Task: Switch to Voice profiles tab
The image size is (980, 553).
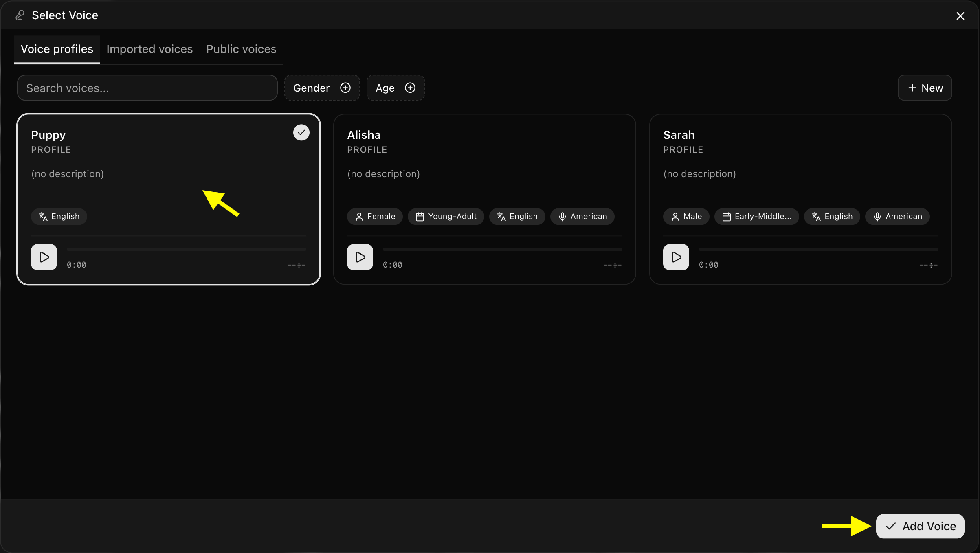Action: (57, 49)
